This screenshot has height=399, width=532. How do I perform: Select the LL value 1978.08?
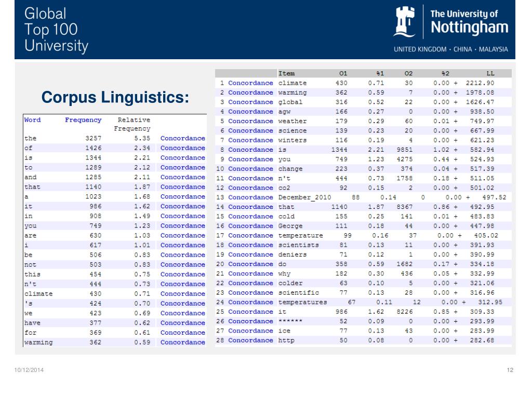coord(480,92)
